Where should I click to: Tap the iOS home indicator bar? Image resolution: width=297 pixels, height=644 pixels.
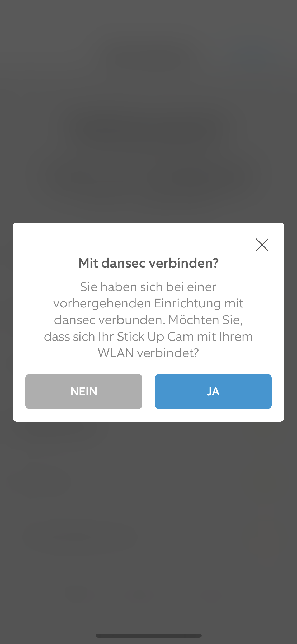pyautogui.click(x=148, y=636)
